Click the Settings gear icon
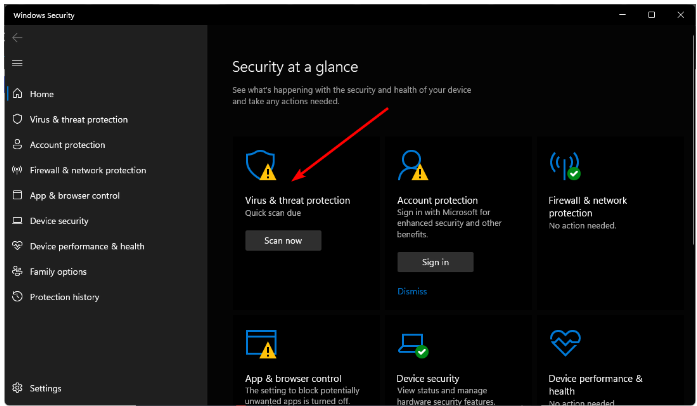697x406 pixels. (x=17, y=388)
